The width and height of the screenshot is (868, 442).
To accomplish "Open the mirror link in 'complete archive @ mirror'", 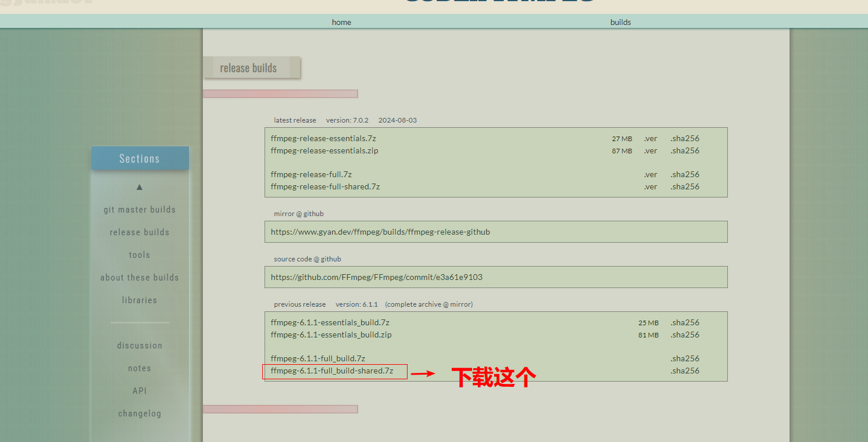I will (462, 304).
